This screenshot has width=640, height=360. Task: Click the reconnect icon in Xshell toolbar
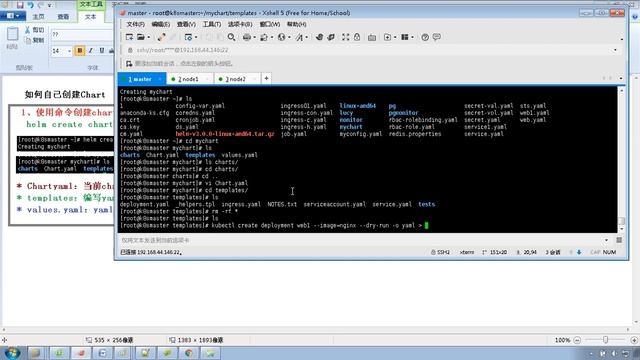click(x=162, y=37)
